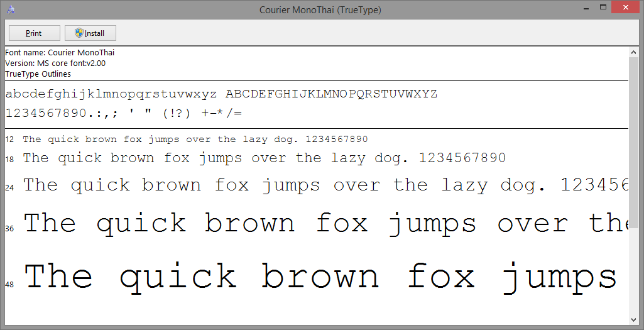The image size is (644, 330).
Task: Click the digits and punctuation line '1234567890.:,;'
Action: click(x=124, y=113)
